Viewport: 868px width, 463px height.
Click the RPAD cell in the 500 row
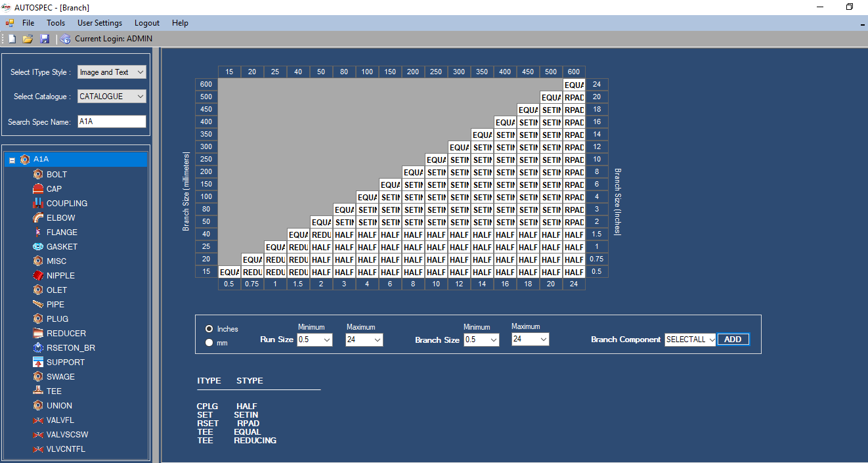(x=574, y=97)
